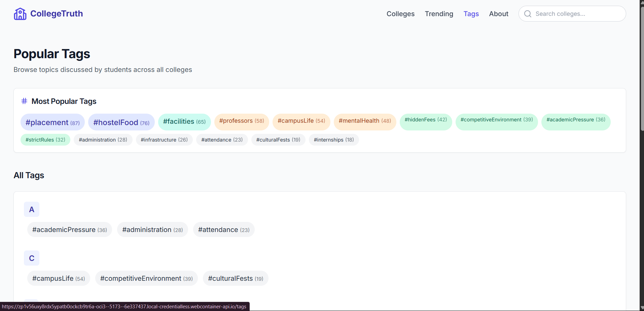Pick the #culturalFests (19) popular tag
The image size is (644, 311).
click(278, 140)
